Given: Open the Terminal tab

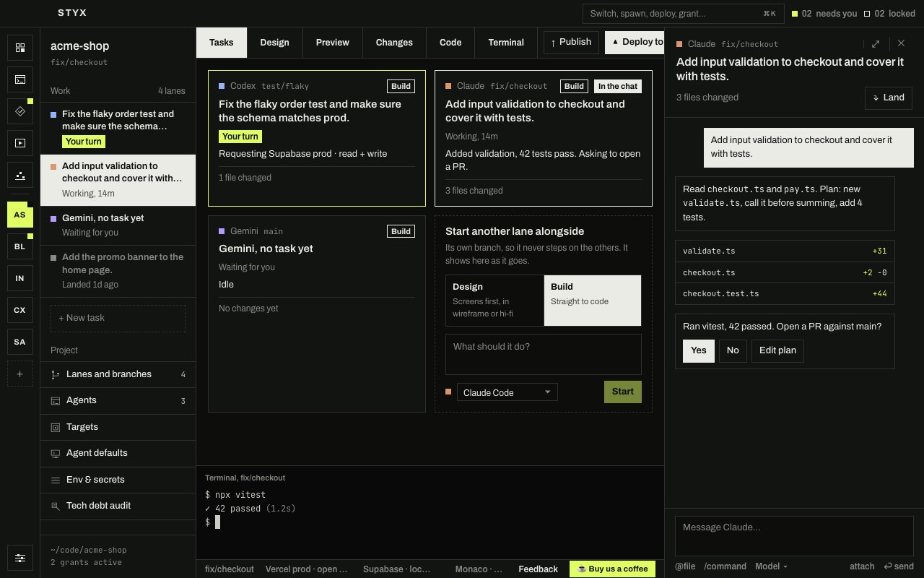Looking at the screenshot, I should coord(506,43).
